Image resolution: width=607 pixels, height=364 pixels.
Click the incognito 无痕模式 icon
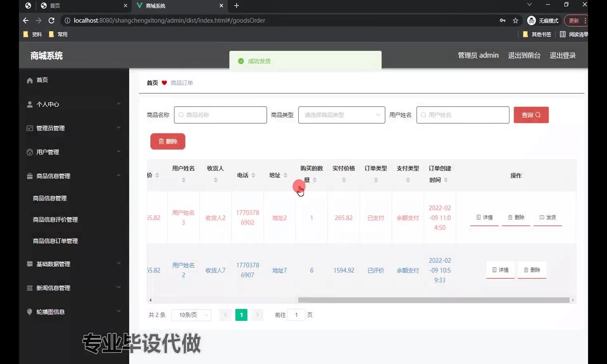click(531, 21)
